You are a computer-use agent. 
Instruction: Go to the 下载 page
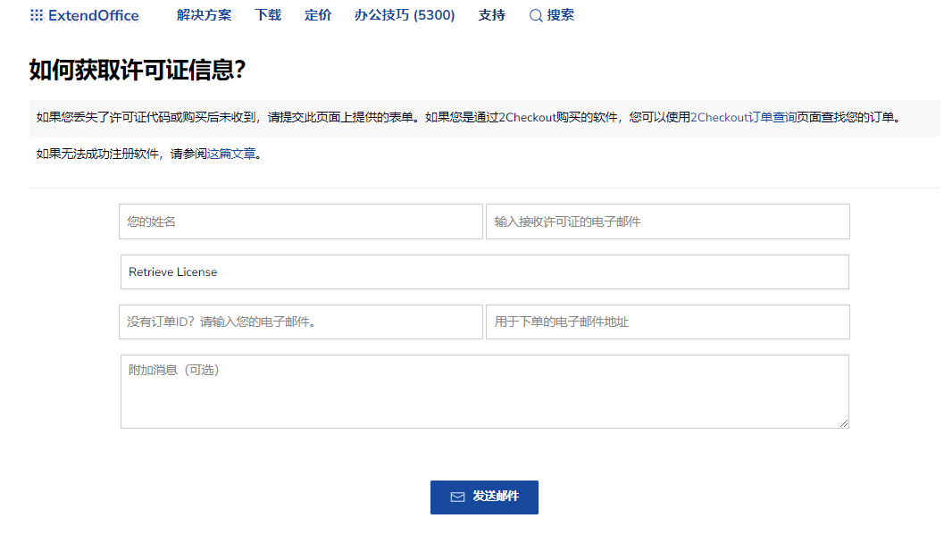(268, 15)
